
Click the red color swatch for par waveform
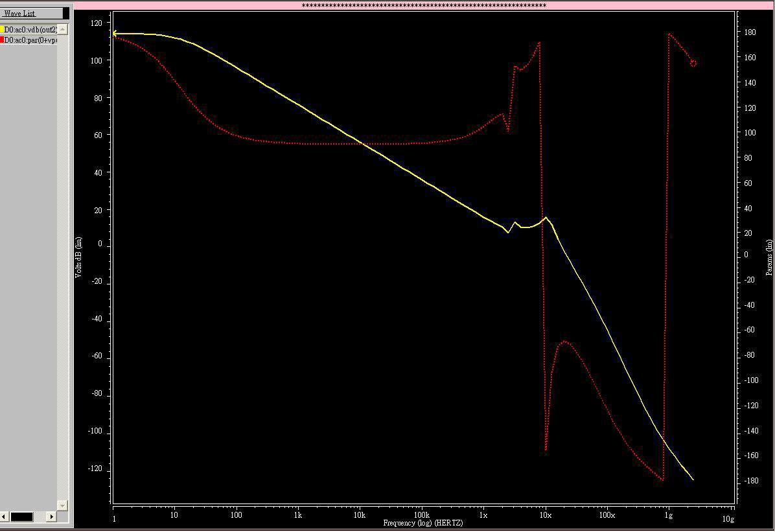pyautogui.click(x=2, y=40)
